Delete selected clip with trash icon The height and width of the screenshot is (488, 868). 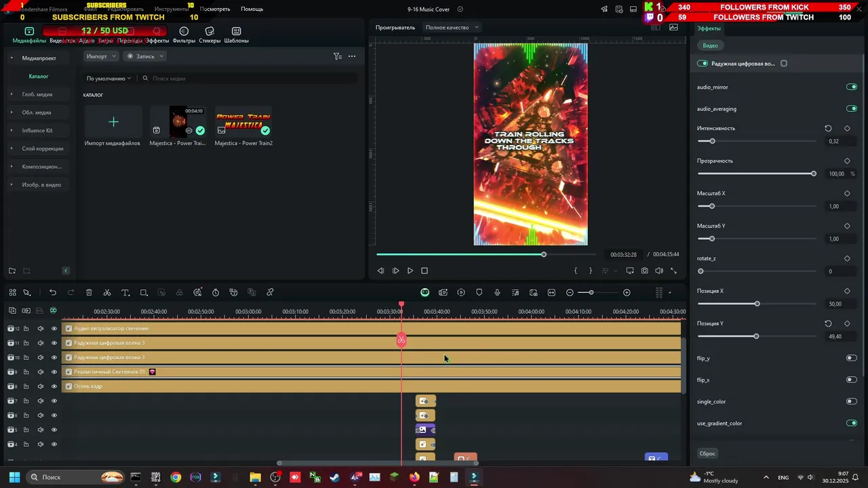(89, 293)
